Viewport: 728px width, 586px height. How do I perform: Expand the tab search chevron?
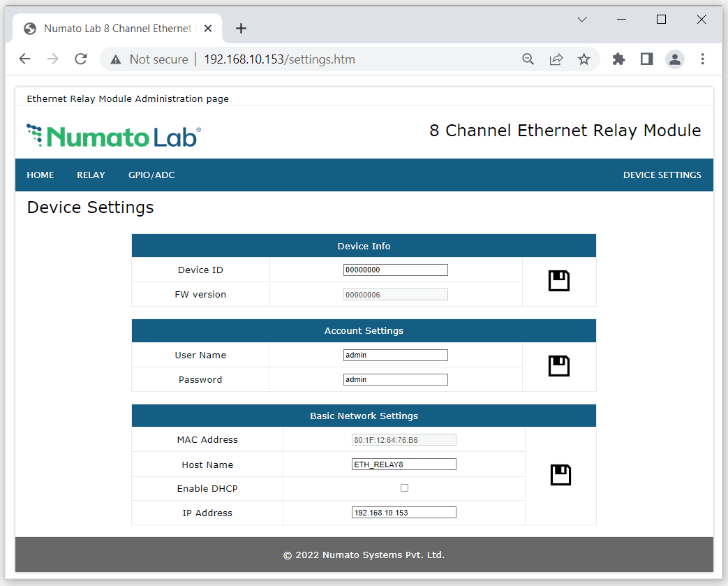[x=582, y=20]
